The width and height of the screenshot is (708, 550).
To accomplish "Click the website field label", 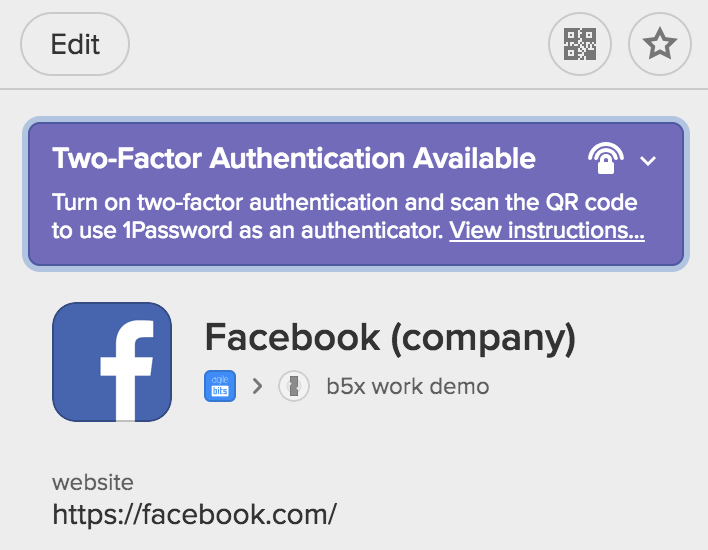I will (x=93, y=482).
